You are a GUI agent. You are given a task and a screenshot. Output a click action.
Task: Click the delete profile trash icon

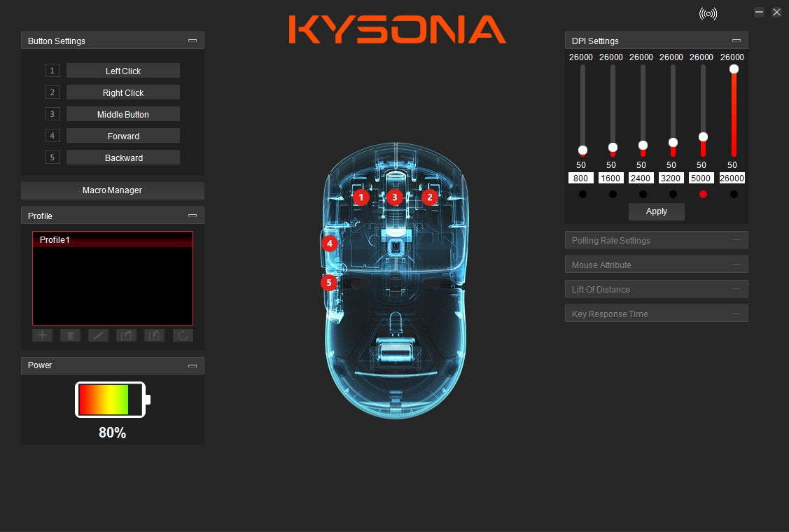70,335
